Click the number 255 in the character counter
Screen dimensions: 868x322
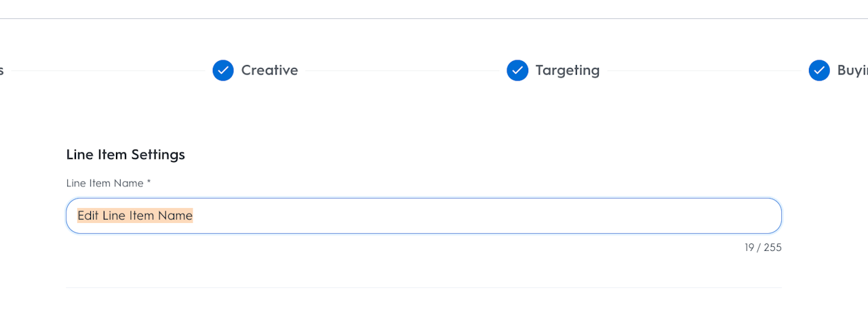tap(772, 247)
